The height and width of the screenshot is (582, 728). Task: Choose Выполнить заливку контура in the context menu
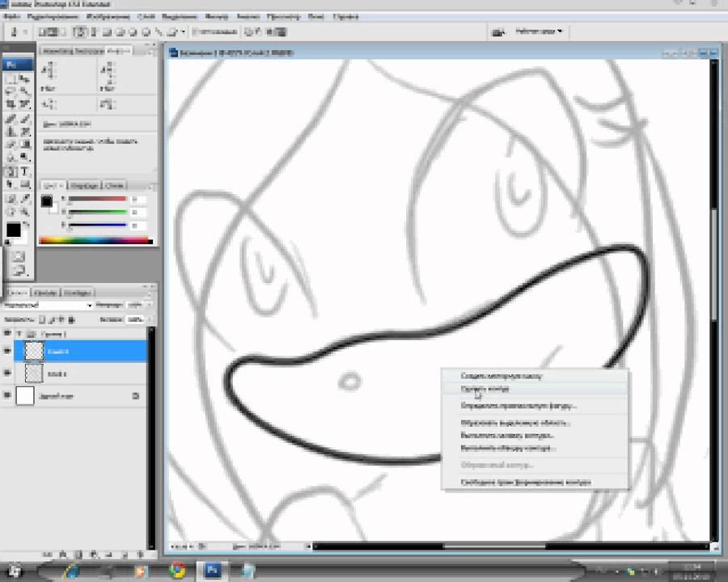(x=535, y=436)
